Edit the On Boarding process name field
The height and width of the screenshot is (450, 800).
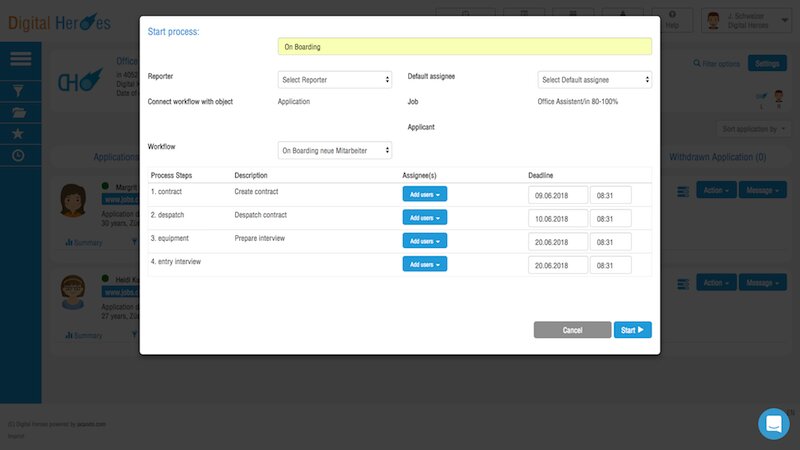pos(464,46)
